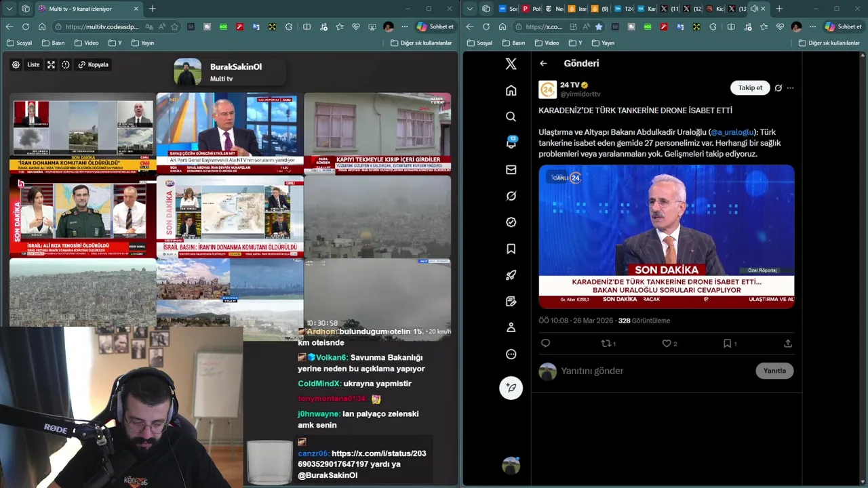This screenshot has height=488, width=868.
Task: Open @a_uraloglu mention link
Action: click(x=732, y=132)
